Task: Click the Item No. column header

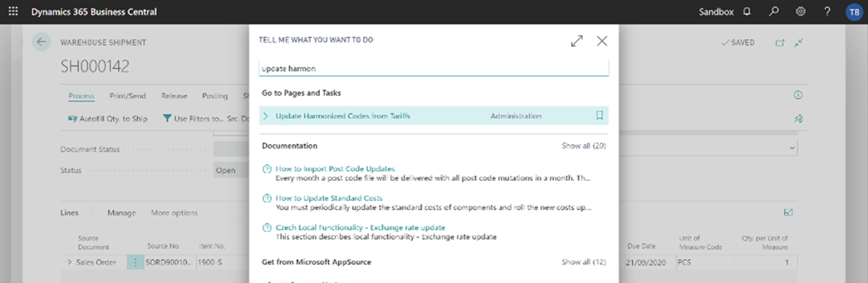Action: click(x=211, y=247)
